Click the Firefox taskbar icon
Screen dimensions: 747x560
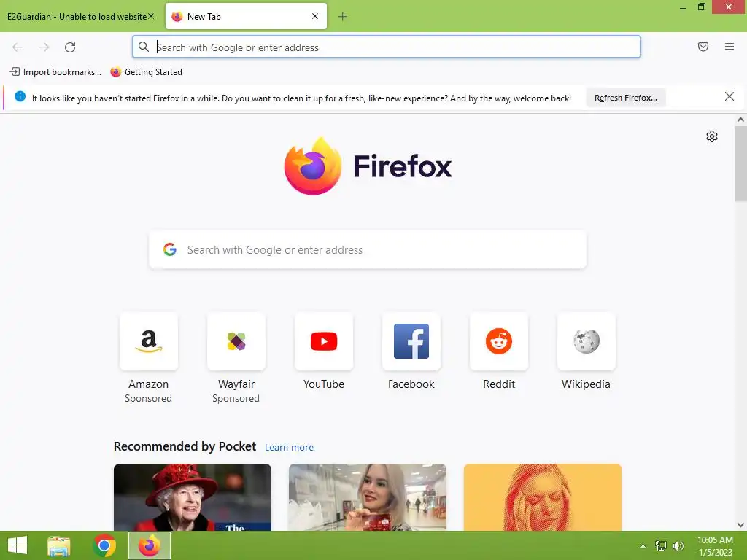point(150,545)
